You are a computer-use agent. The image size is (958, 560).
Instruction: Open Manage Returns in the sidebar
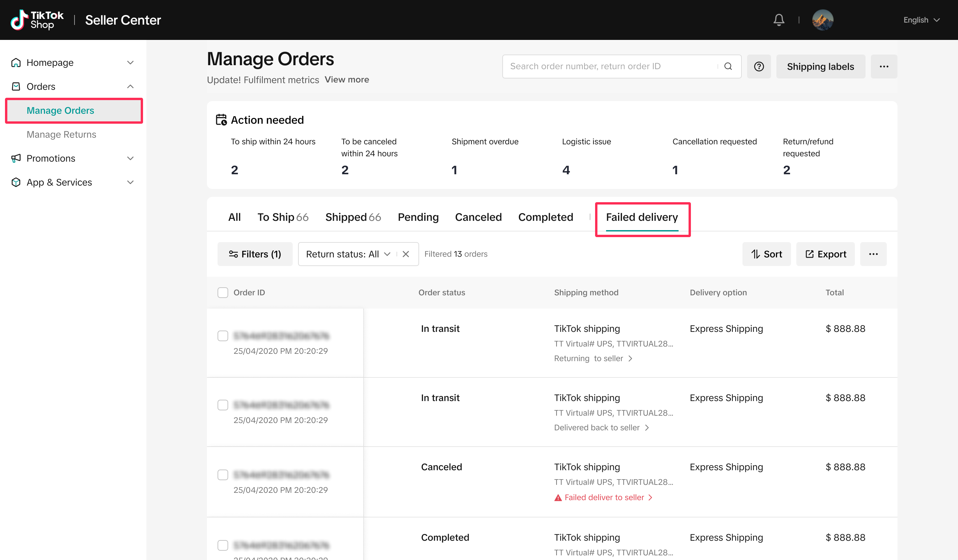tap(61, 134)
